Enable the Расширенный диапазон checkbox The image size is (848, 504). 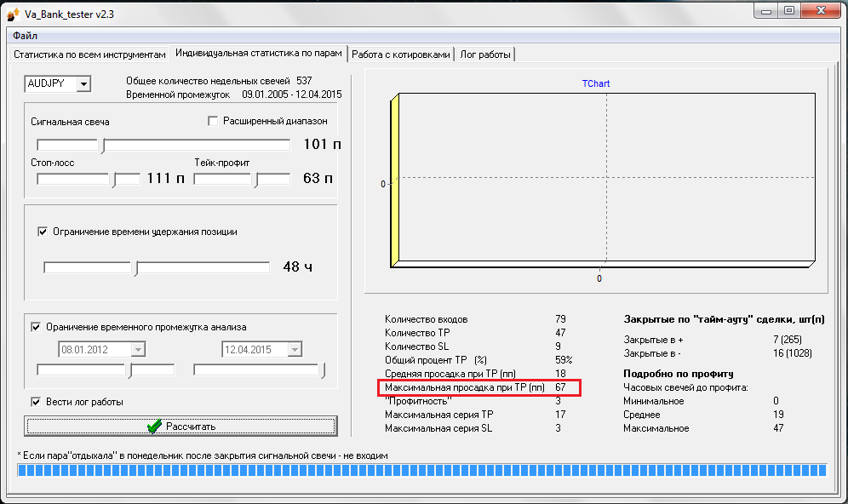(213, 121)
